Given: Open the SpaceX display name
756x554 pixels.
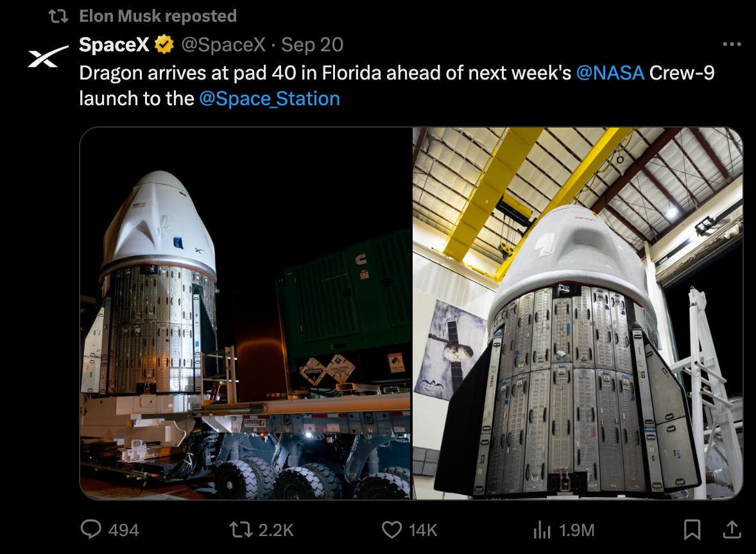Looking at the screenshot, I should tap(114, 45).
